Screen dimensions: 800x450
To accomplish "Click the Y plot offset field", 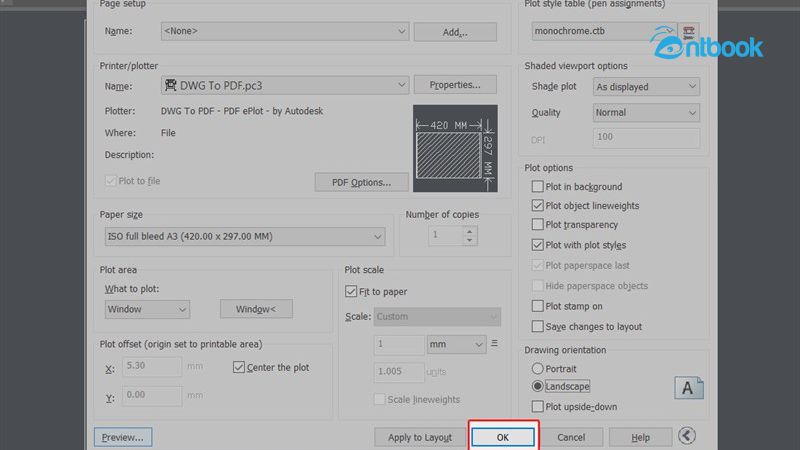I will click(152, 395).
